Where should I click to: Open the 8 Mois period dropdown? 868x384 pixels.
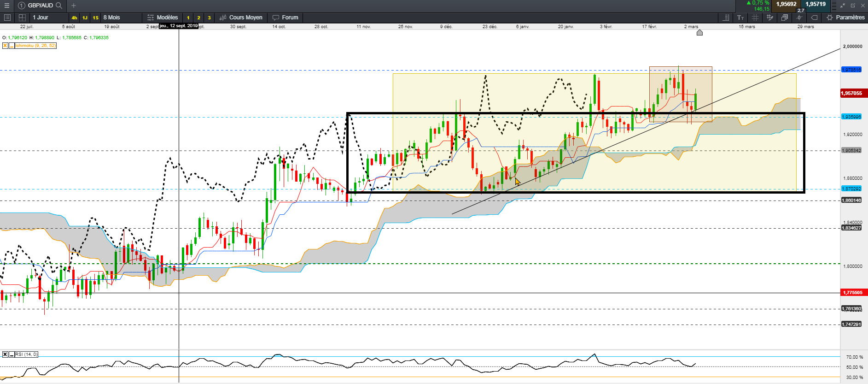pyautogui.click(x=122, y=18)
